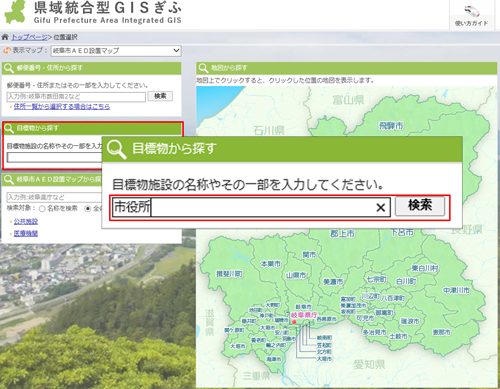The image size is (500, 389).
Task: Click 揖斐川町 on the map
Action: [x=229, y=274]
